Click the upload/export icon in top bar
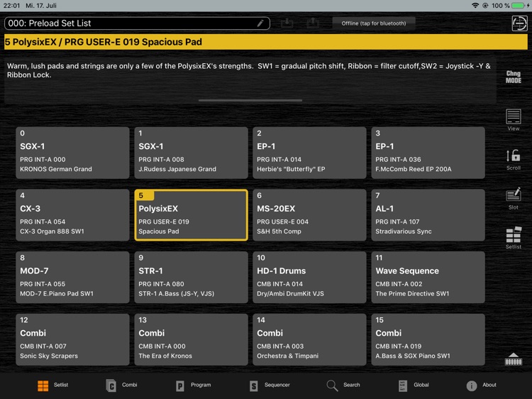This screenshot has height=399, width=532. tap(313, 23)
